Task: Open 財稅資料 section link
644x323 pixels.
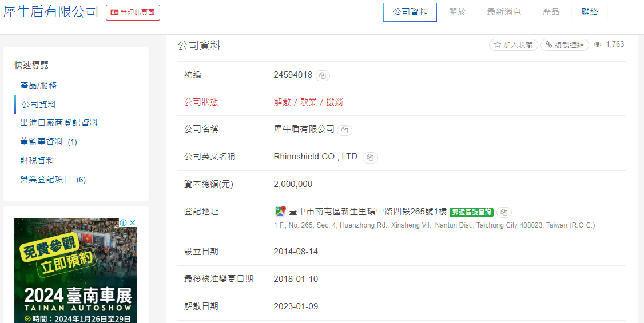Action: [x=37, y=161]
